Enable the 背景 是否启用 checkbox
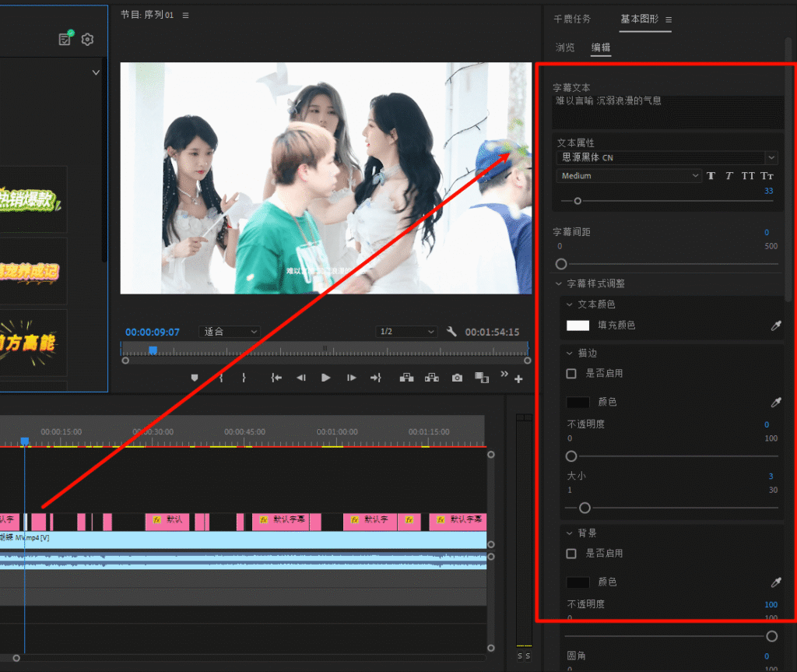Viewport: 797px width, 672px height. pos(571,554)
